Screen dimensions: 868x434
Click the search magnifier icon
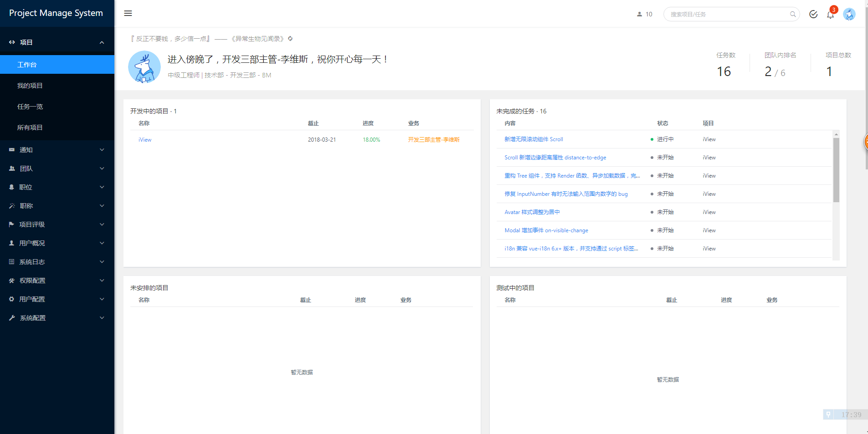[x=793, y=14]
